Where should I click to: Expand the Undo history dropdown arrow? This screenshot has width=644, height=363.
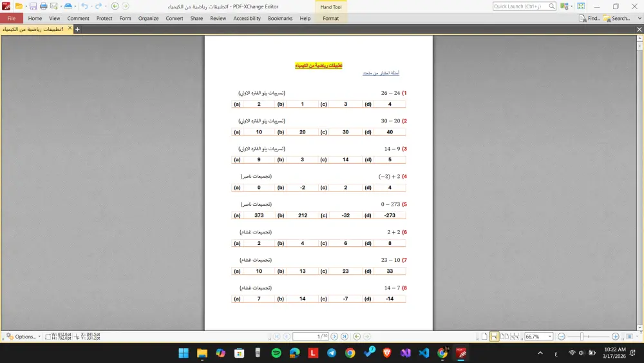click(91, 6)
